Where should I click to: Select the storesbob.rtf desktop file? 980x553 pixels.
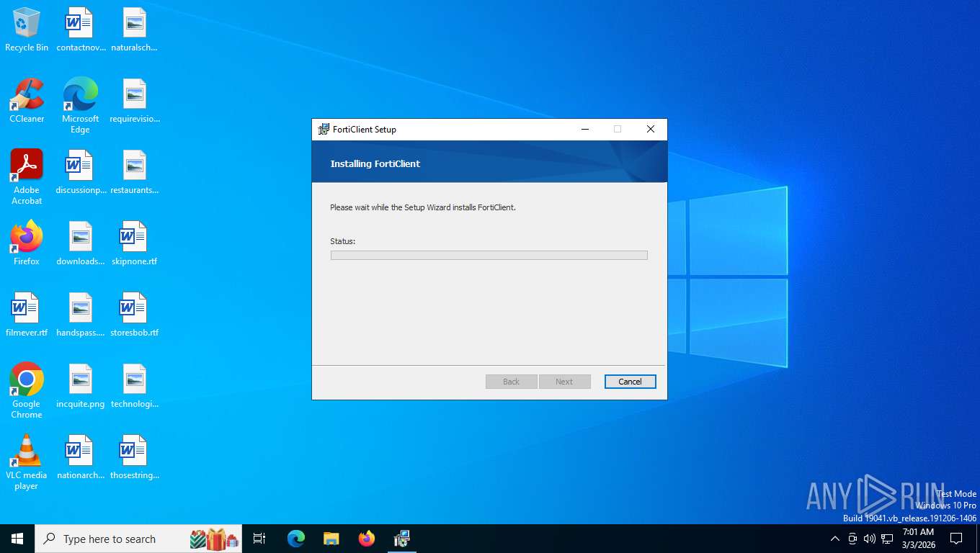point(134,315)
